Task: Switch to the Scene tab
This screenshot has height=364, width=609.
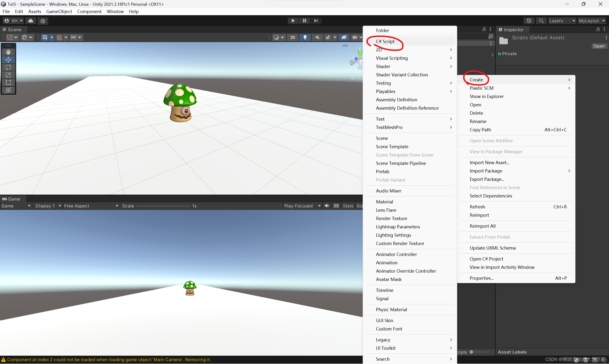Action: 12,30
